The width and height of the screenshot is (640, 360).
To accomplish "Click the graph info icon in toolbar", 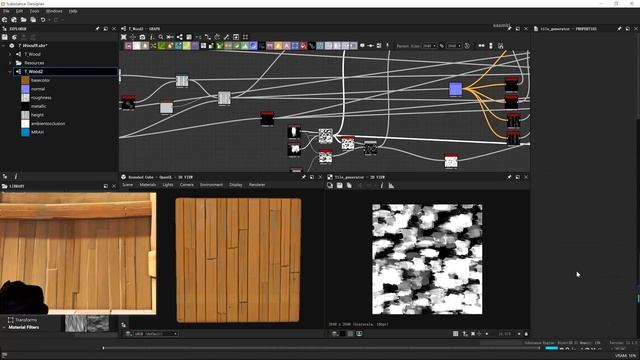I will pyautogui.click(x=152, y=37).
